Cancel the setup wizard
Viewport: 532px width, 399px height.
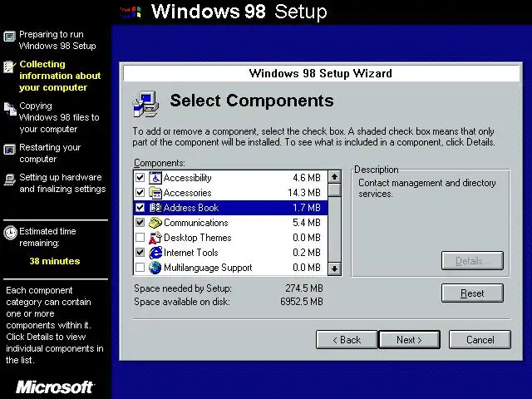pyautogui.click(x=480, y=340)
